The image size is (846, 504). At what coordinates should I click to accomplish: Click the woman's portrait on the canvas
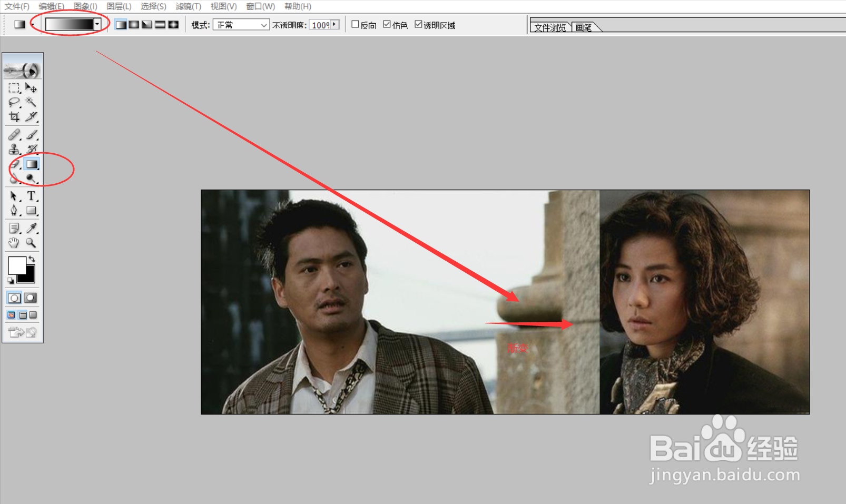704,302
